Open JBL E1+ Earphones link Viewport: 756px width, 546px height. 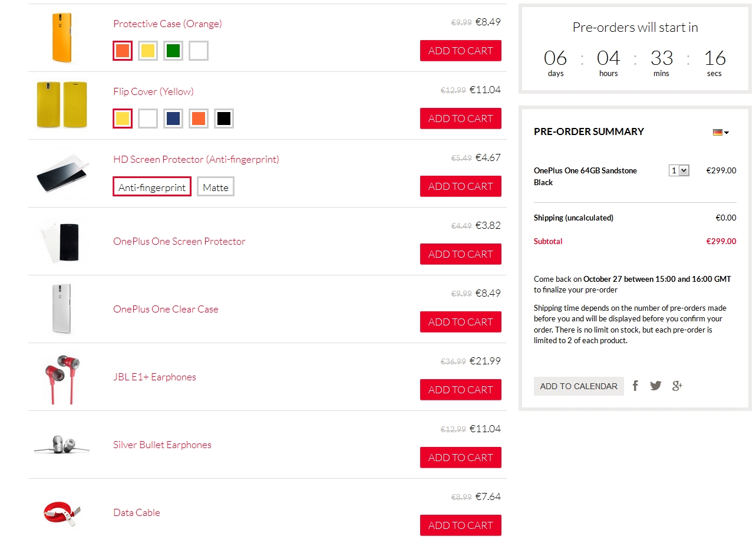(154, 377)
